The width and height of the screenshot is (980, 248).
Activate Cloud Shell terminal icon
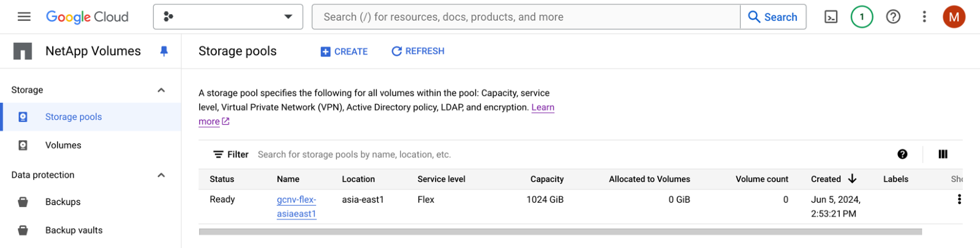coord(831,17)
